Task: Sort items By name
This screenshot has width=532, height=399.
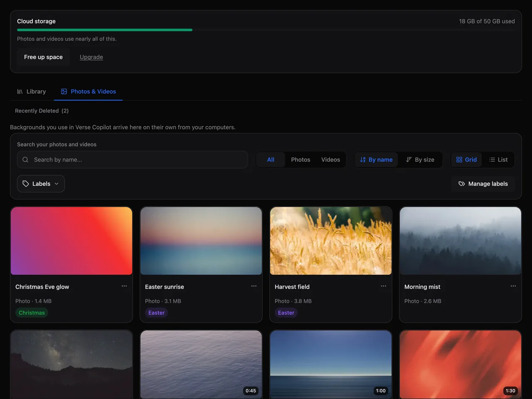Action: [376, 160]
